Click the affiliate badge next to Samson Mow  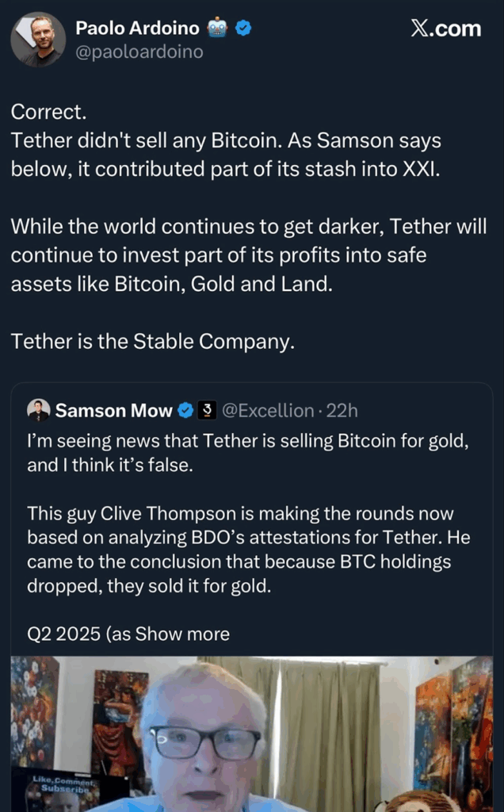[x=206, y=410]
